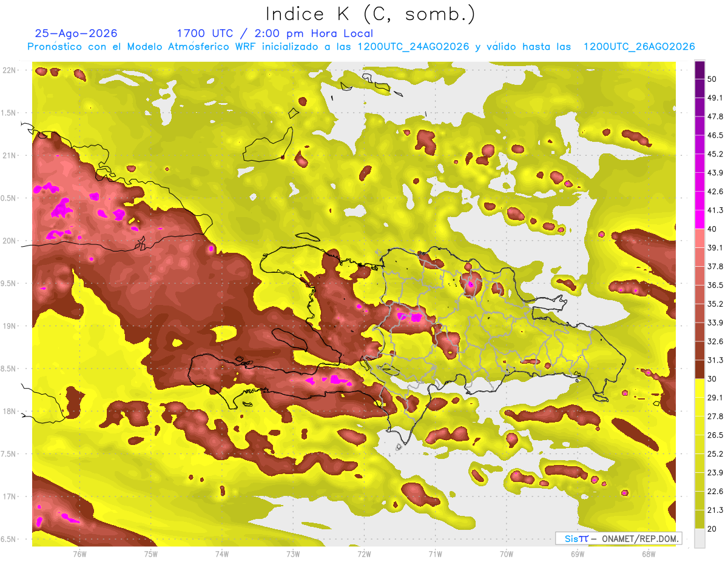Click the colorbar value "35.2"
Image resolution: width=728 pixels, height=562 pixels.
[x=715, y=304]
